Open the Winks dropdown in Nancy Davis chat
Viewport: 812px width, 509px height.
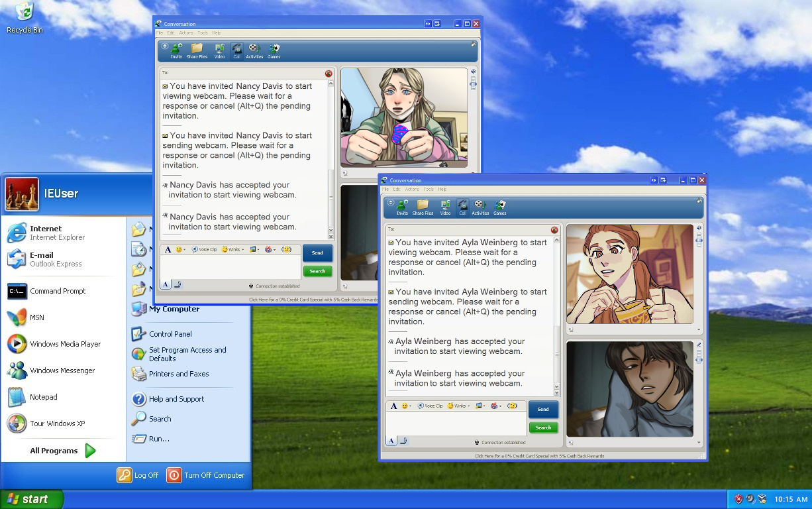point(232,249)
